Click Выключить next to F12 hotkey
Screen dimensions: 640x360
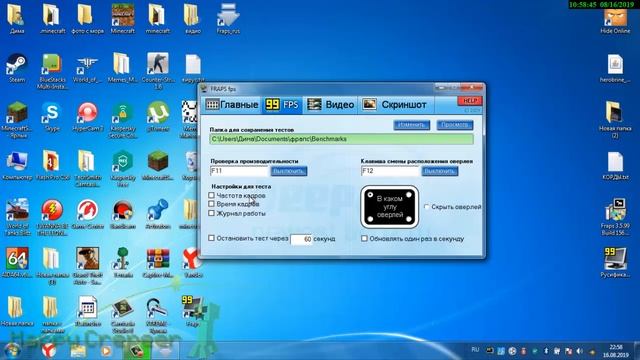(440, 171)
